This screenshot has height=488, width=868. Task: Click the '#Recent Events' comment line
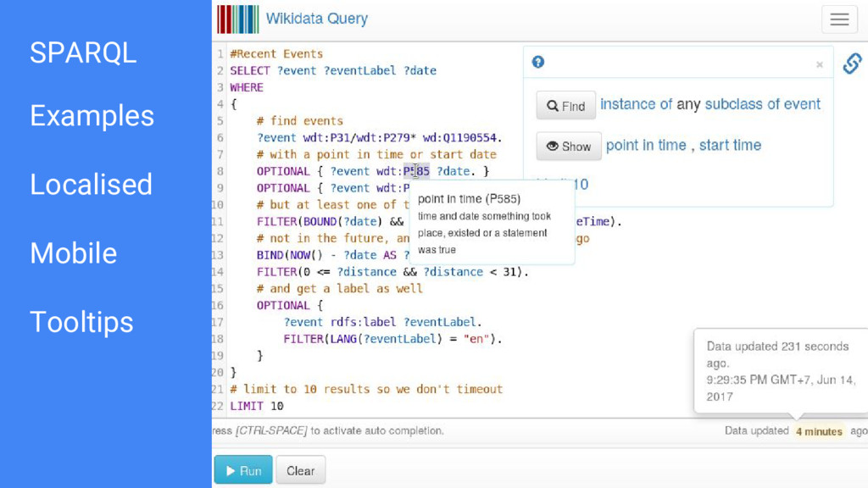276,53
